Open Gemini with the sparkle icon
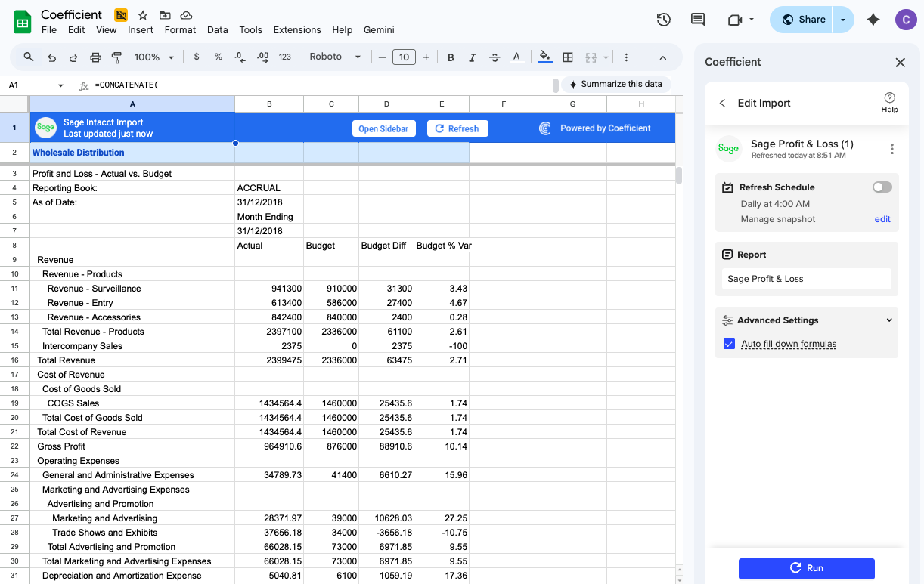This screenshot has height=584, width=924. 873,20
